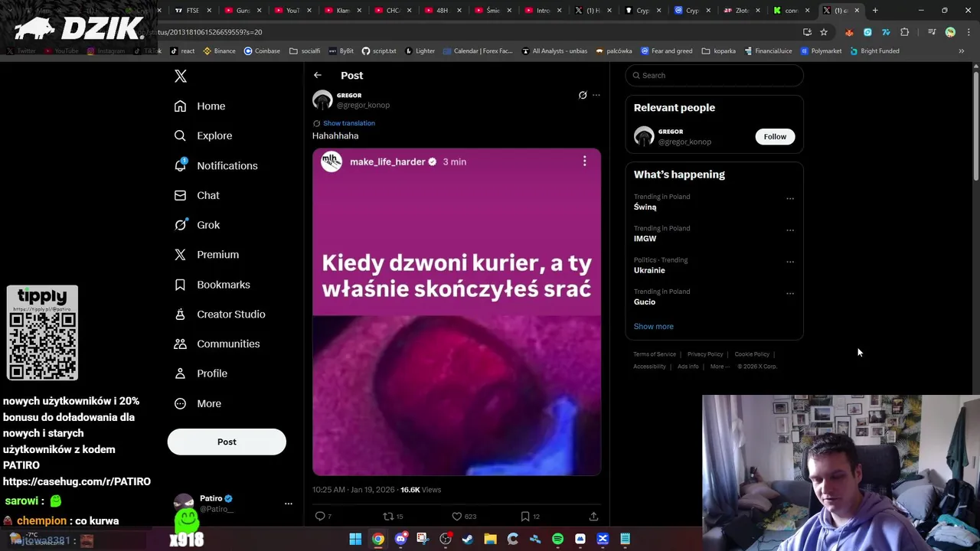
Task: Open GREGOR's avatar in Relevant people
Action: coord(644,136)
